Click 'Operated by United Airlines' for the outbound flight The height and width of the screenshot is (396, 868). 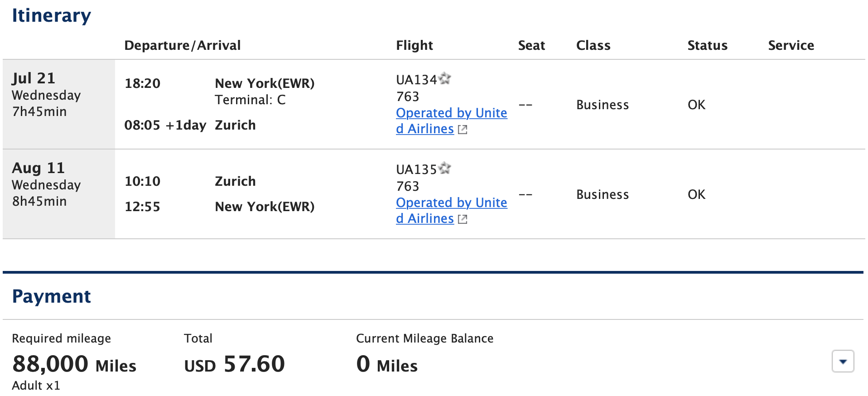451,121
